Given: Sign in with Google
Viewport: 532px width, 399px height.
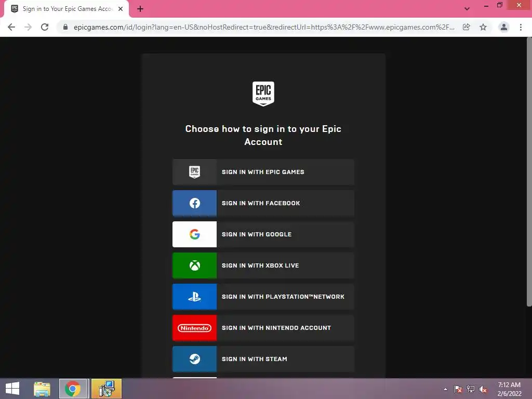Looking at the screenshot, I should [x=263, y=234].
